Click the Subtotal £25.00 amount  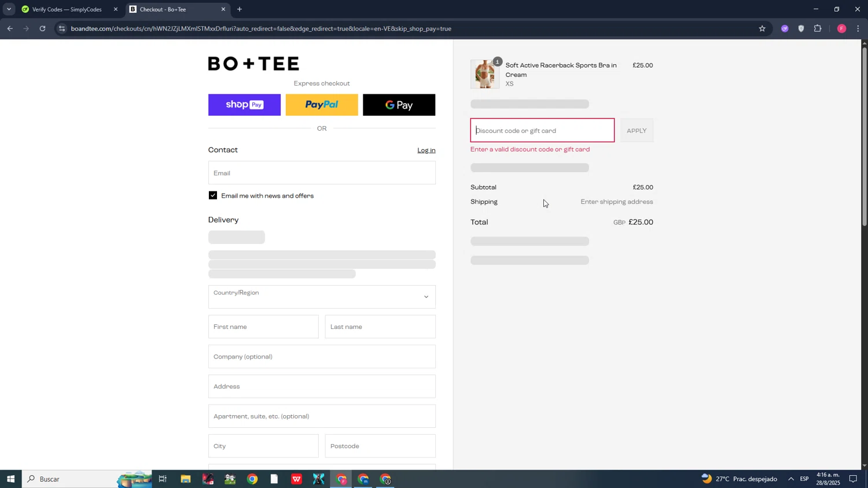[x=643, y=187]
